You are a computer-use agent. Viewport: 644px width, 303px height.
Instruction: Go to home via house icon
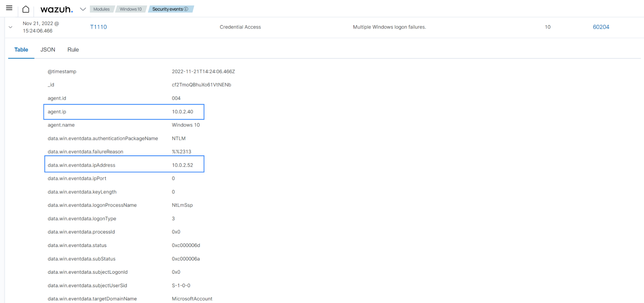click(x=26, y=9)
